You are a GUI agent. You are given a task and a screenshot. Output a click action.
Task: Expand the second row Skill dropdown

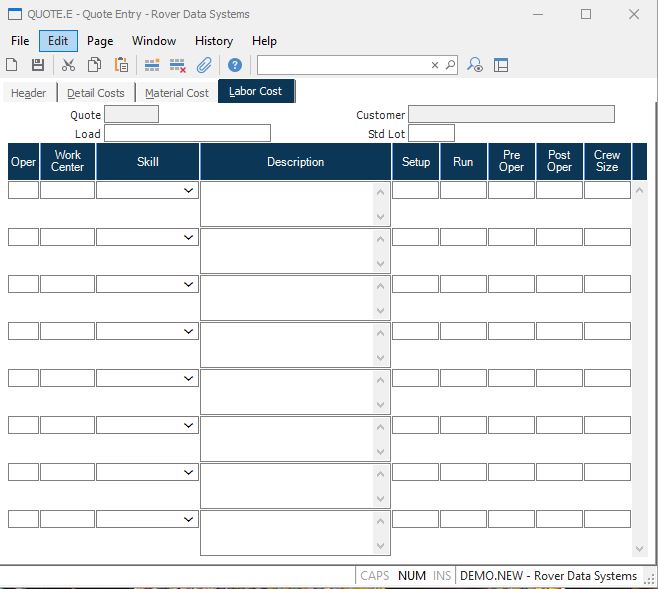coord(188,237)
